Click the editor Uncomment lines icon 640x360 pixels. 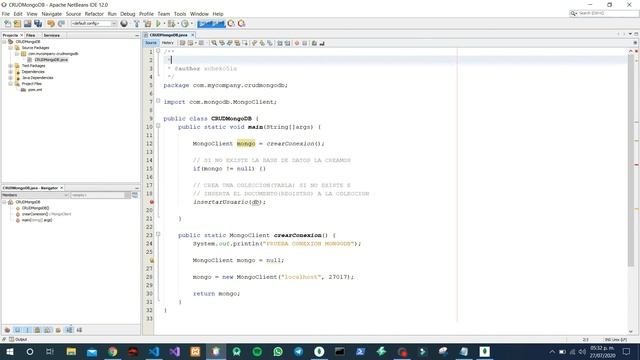click(322, 43)
